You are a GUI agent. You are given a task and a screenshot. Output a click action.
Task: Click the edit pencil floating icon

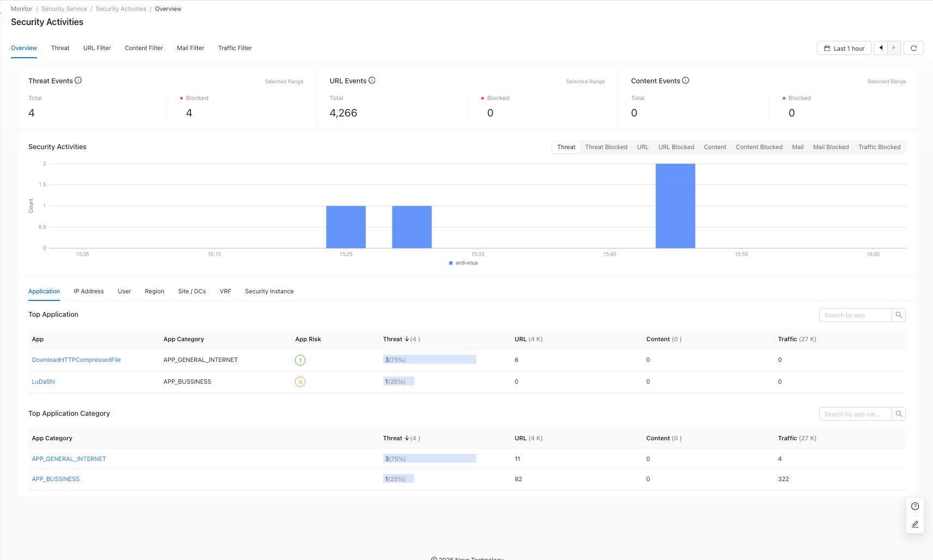[915, 524]
